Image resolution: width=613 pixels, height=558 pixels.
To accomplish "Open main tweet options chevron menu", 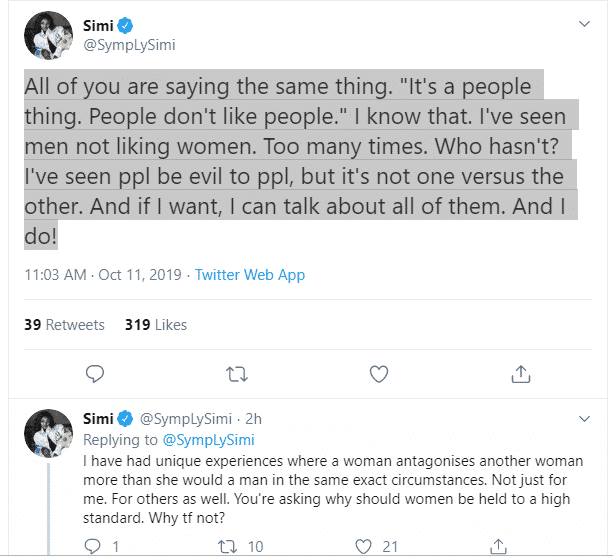I will (x=585, y=22).
